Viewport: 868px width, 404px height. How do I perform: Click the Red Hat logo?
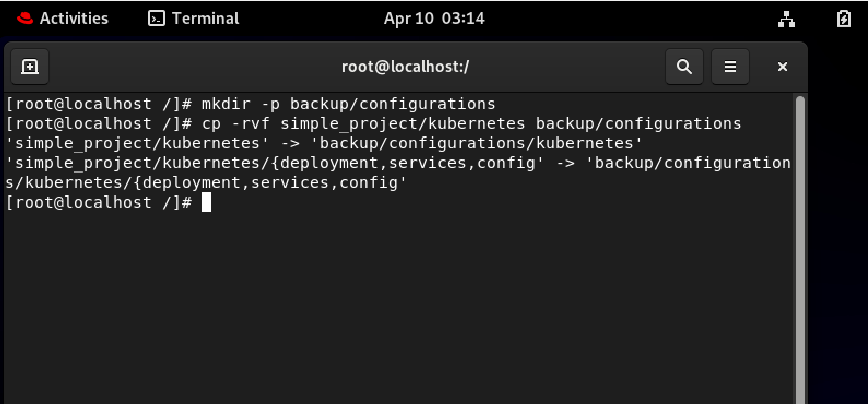pos(25,18)
